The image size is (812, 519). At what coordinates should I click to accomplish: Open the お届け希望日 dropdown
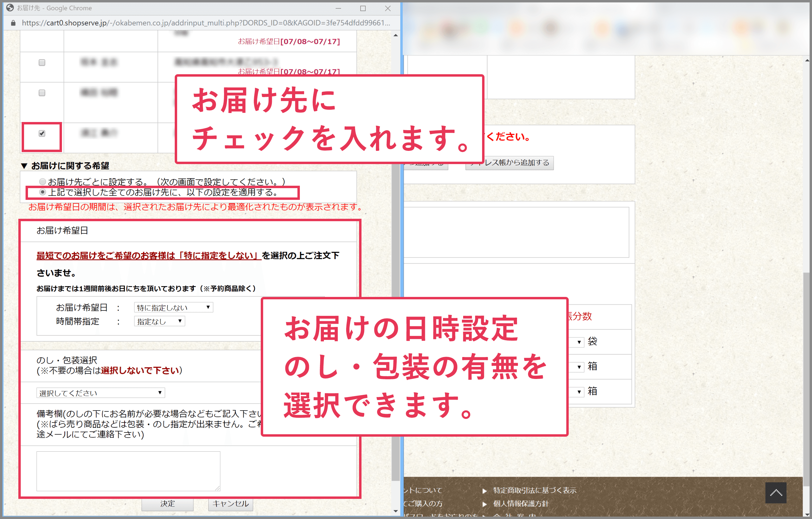(x=173, y=307)
